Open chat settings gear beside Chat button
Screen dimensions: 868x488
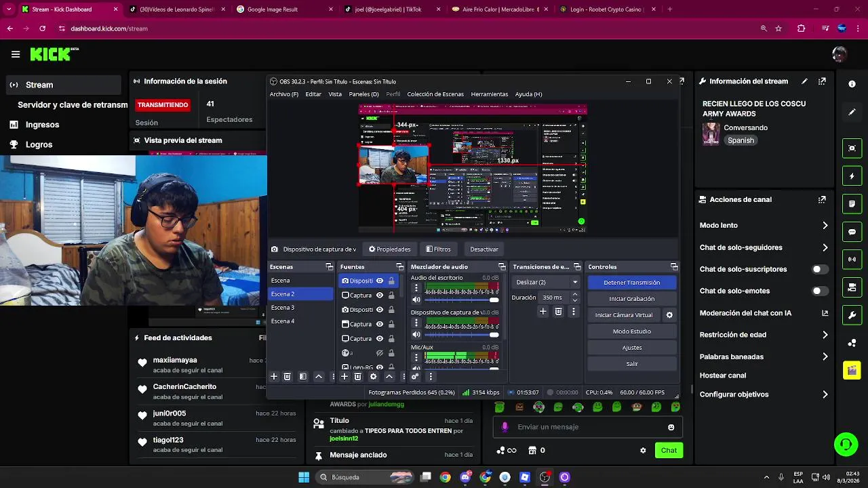tap(643, 450)
